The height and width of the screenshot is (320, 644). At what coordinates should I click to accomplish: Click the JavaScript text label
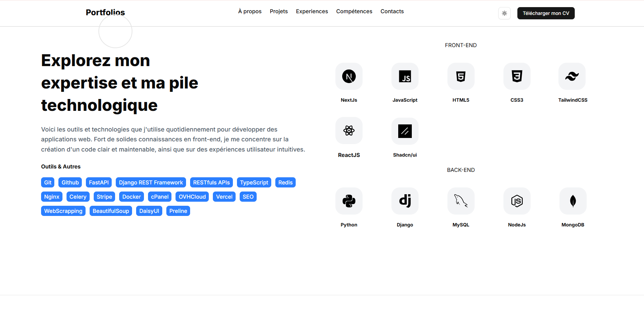coord(405,100)
